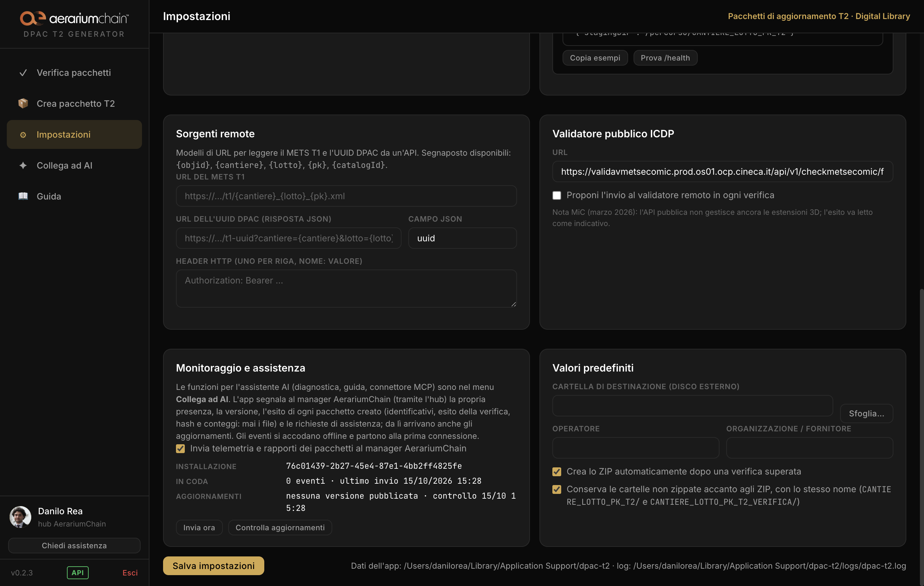Click the 'Pacchetti di aggiornamento T2 · Digital Library' header text

(818, 16)
